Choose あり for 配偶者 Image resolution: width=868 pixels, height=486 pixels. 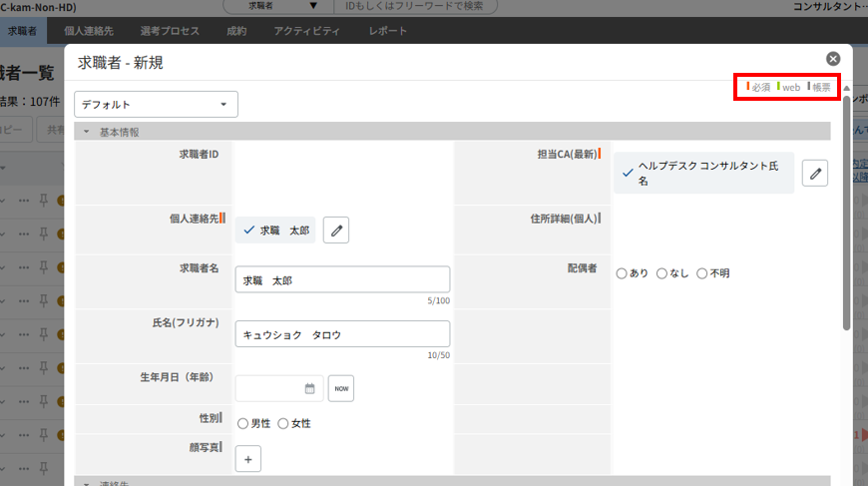(622, 273)
